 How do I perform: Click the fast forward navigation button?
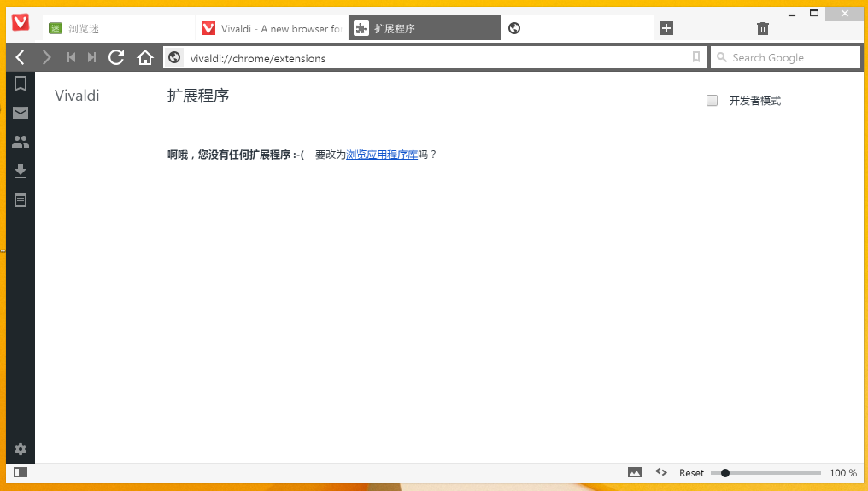point(92,57)
